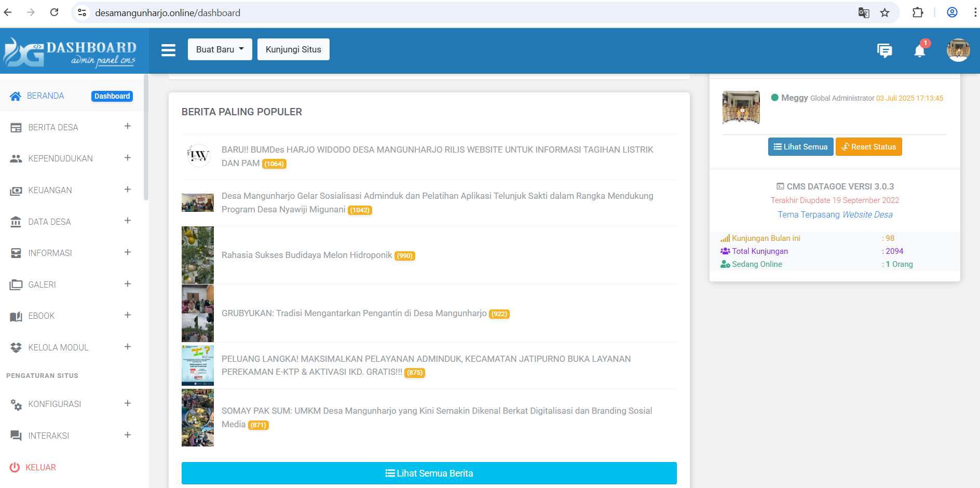Image resolution: width=980 pixels, height=488 pixels.
Task: Click the Website Desa theme link
Action: pyautogui.click(x=867, y=214)
